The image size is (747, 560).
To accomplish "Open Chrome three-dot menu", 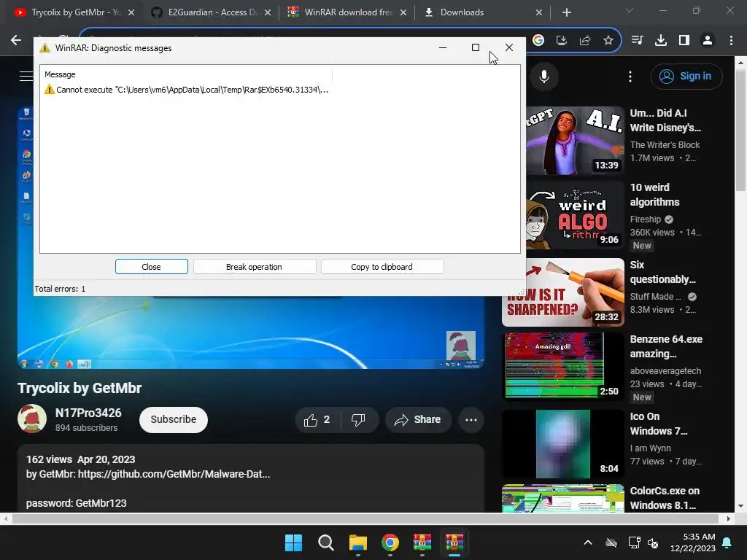I will (x=731, y=41).
